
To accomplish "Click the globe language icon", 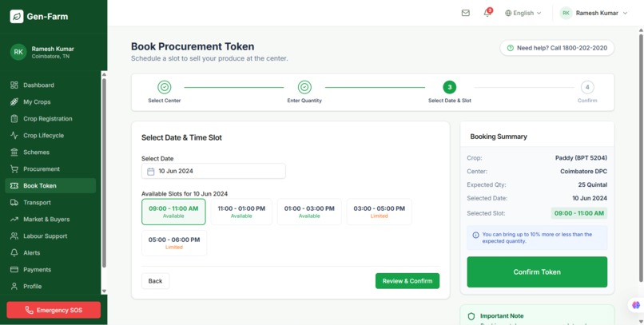I will pyautogui.click(x=508, y=13).
